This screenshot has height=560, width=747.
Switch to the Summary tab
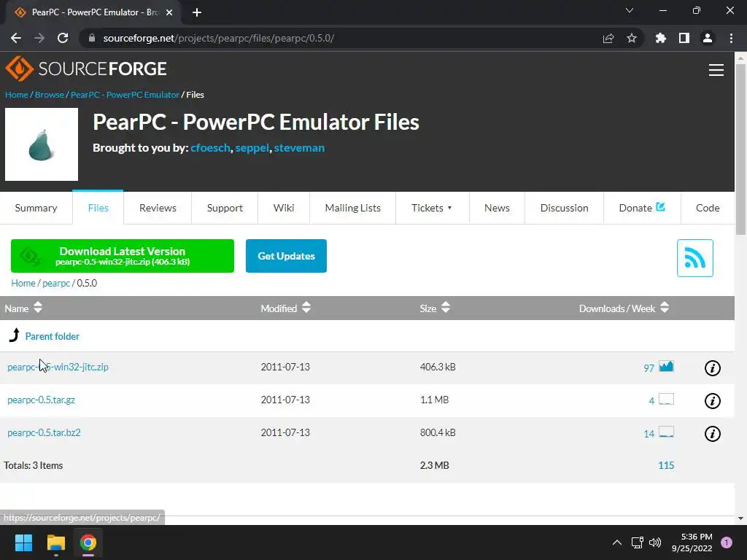36,208
